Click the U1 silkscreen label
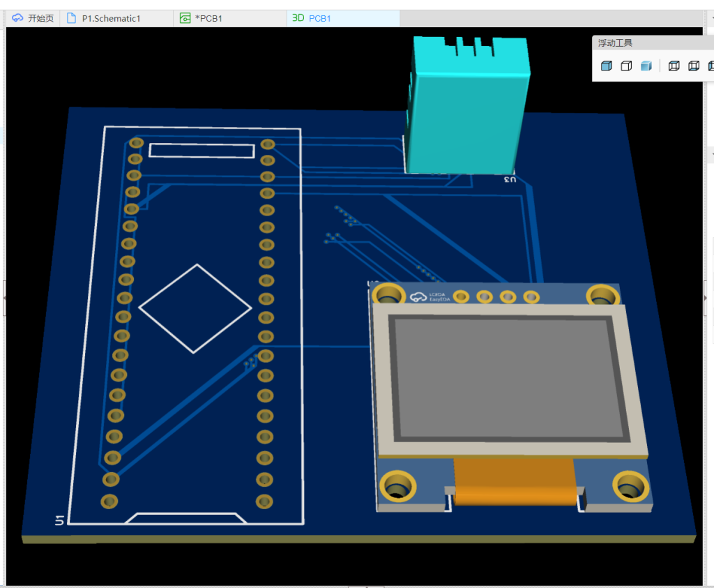 (x=60, y=520)
